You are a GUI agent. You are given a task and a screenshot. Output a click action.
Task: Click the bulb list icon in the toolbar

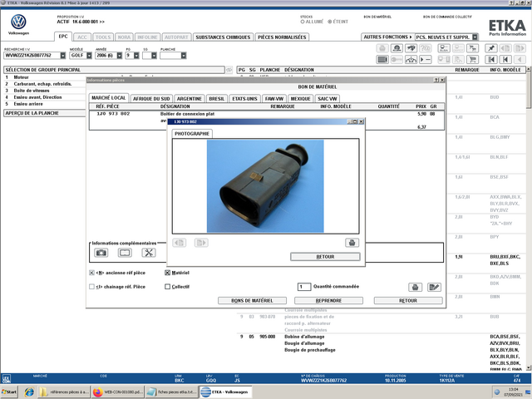[x=444, y=48]
